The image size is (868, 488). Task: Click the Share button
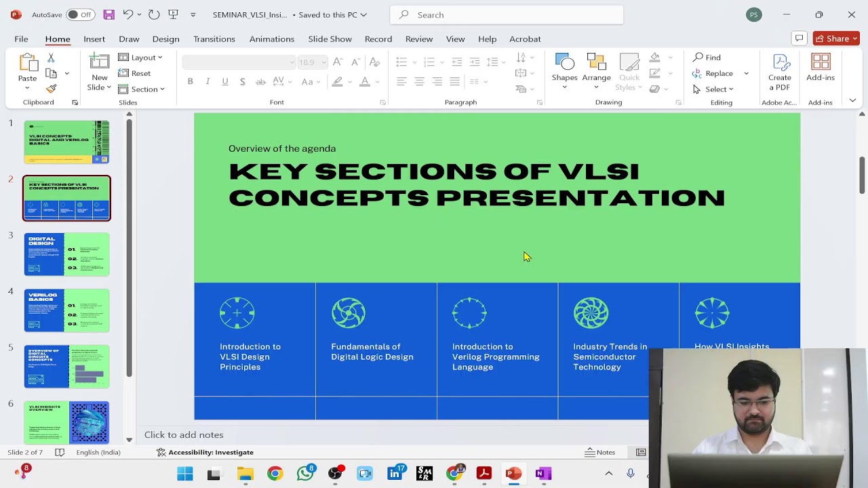836,39
